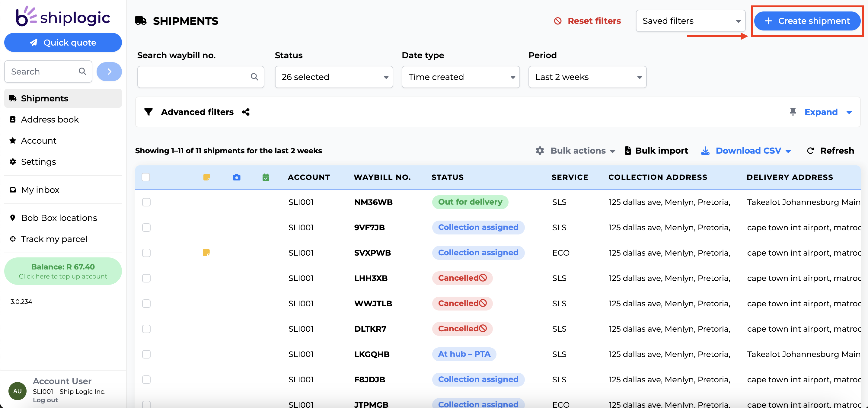Image resolution: width=868 pixels, height=408 pixels.
Task: Click the Quick quote button
Action: [63, 43]
